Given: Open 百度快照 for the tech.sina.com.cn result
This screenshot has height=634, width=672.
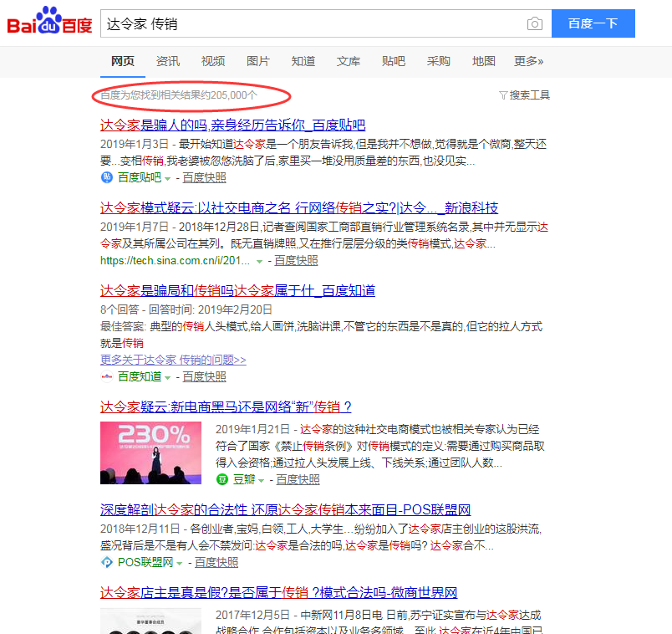Looking at the screenshot, I should (x=296, y=260).
